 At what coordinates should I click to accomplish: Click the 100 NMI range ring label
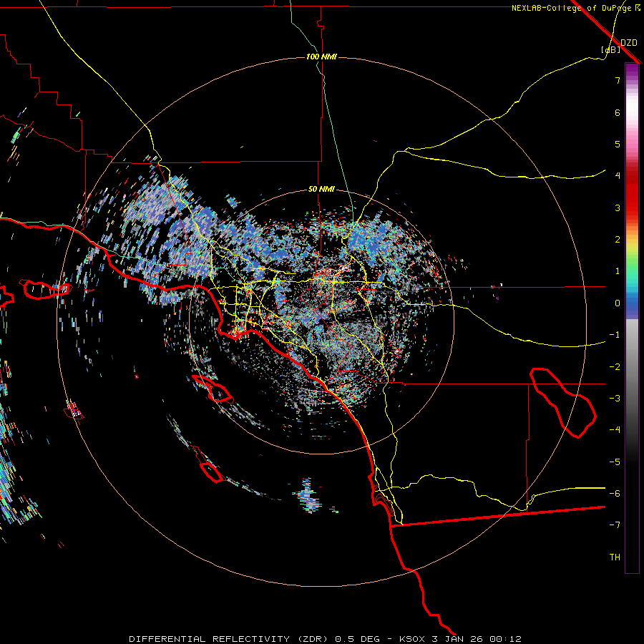(x=321, y=57)
